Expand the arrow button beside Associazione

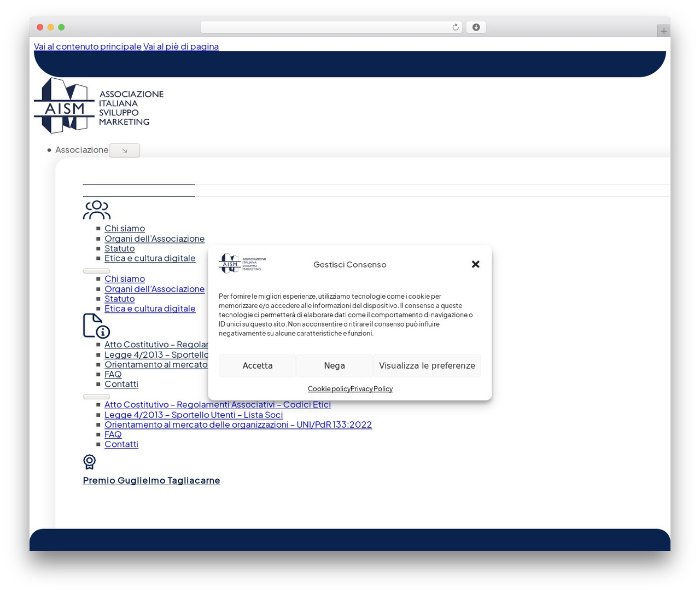coord(124,150)
